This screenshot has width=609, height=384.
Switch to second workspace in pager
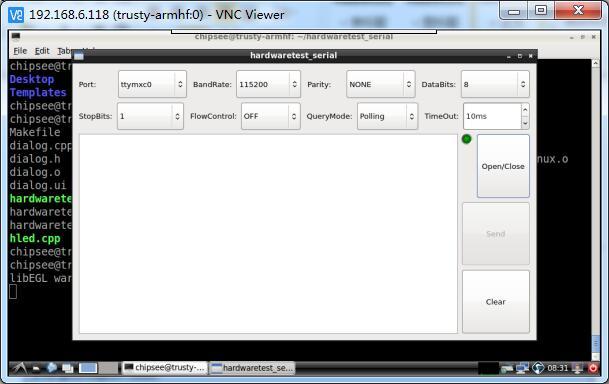(x=108, y=368)
